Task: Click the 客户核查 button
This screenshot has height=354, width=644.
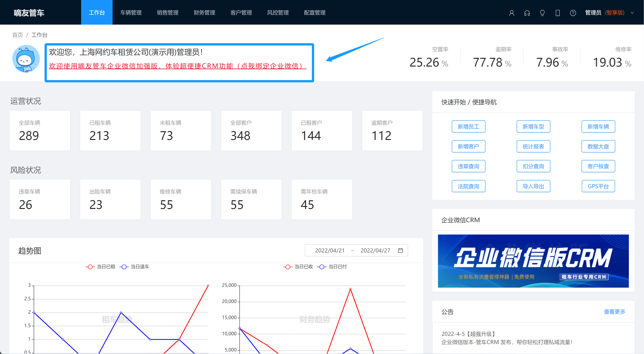Action: (598, 166)
